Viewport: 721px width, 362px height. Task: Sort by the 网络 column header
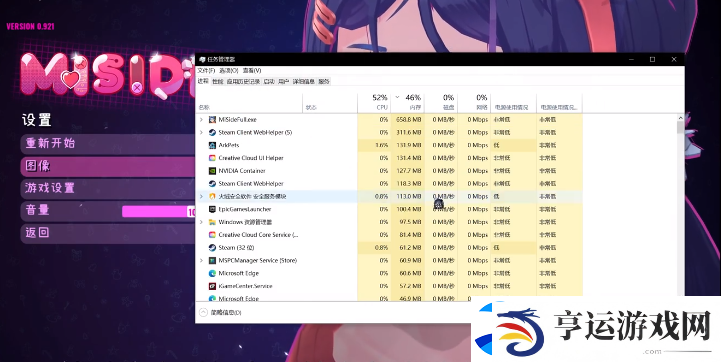(x=474, y=102)
